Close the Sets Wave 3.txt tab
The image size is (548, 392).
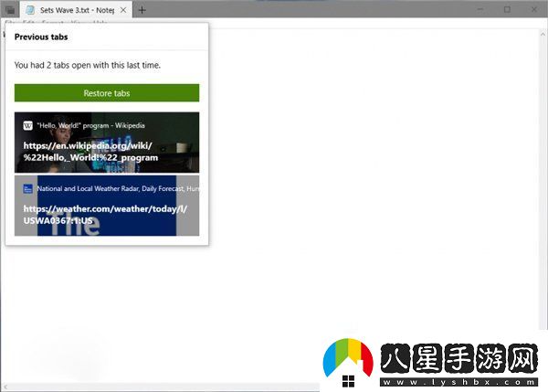(x=124, y=9)
